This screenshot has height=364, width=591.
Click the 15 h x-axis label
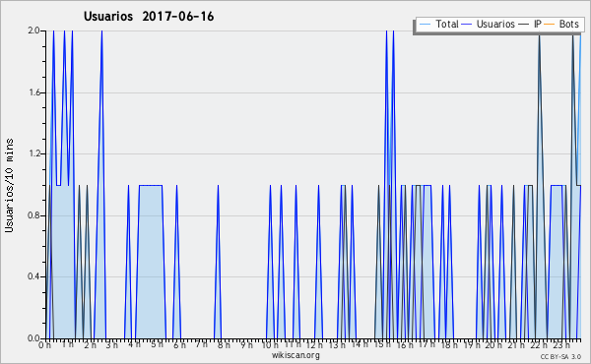pos(382,344)
